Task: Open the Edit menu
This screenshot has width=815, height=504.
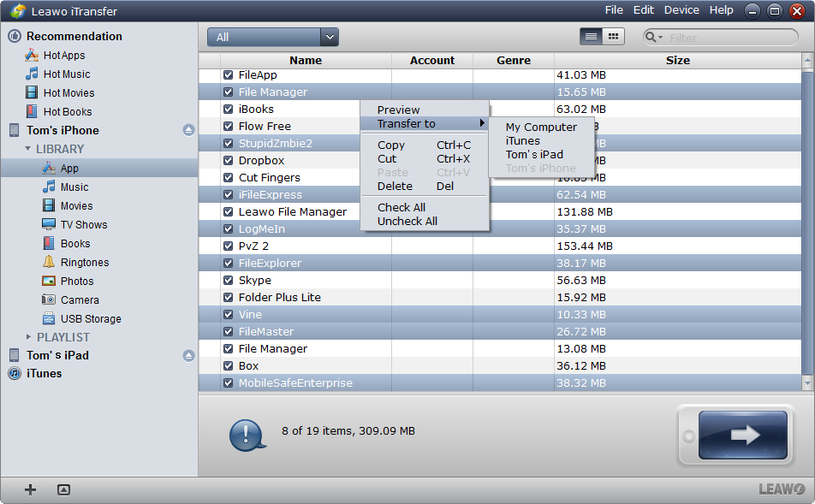Action: pos(644,10)
